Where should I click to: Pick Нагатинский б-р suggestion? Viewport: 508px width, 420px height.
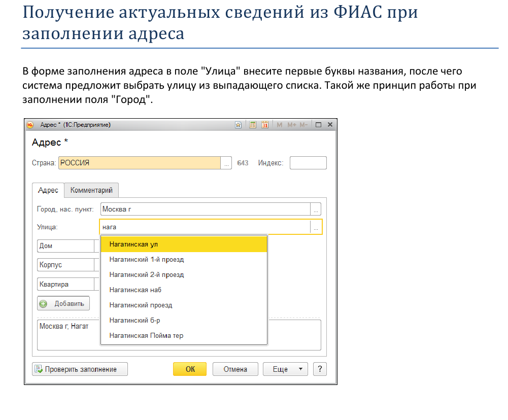click(x=184, y=321)
